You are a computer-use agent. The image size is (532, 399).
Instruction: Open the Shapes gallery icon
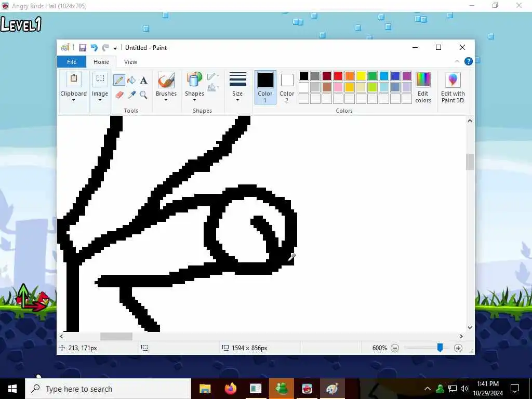coord(194,80)
